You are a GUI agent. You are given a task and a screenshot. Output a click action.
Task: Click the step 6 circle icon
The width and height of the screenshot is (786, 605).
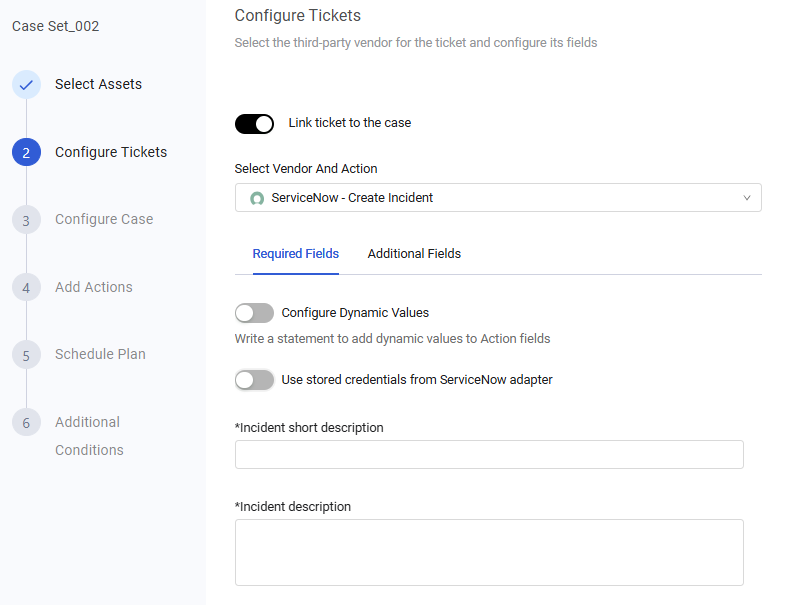click(x=26, y=422)
